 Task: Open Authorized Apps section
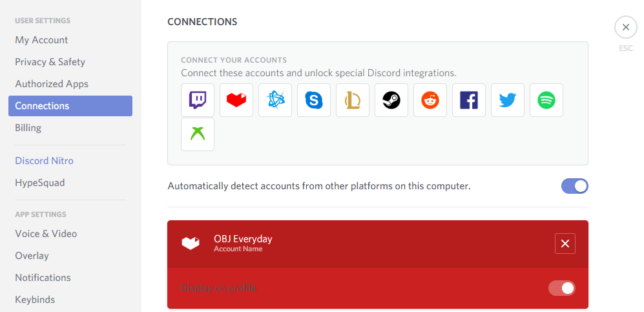point(52,84)
